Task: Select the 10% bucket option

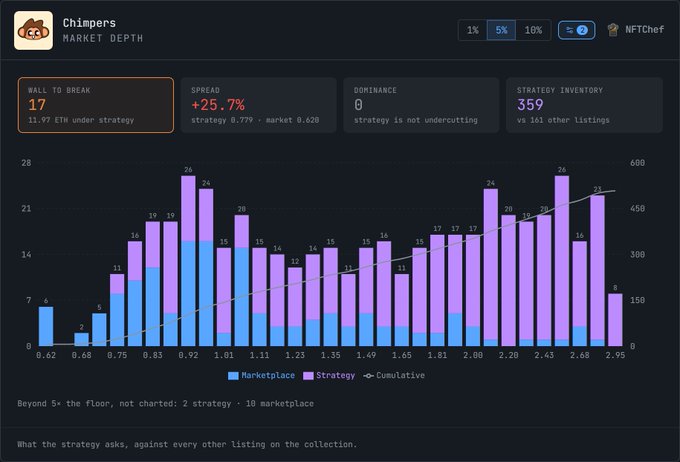Action: pos(533,30)
